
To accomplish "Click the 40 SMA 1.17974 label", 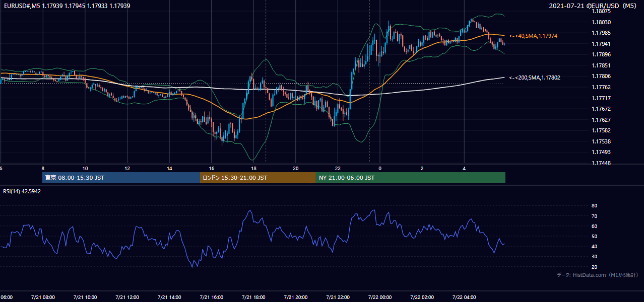I will click(533, 36).
